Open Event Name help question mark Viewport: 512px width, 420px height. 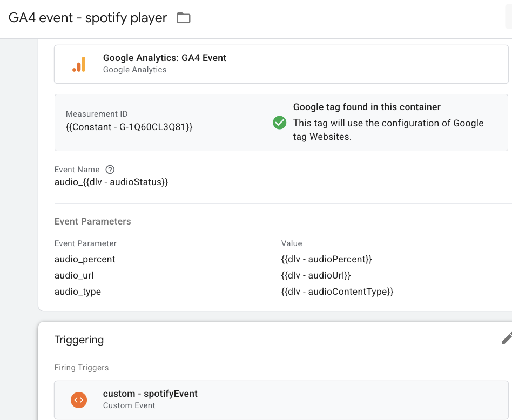coord(110,170)
